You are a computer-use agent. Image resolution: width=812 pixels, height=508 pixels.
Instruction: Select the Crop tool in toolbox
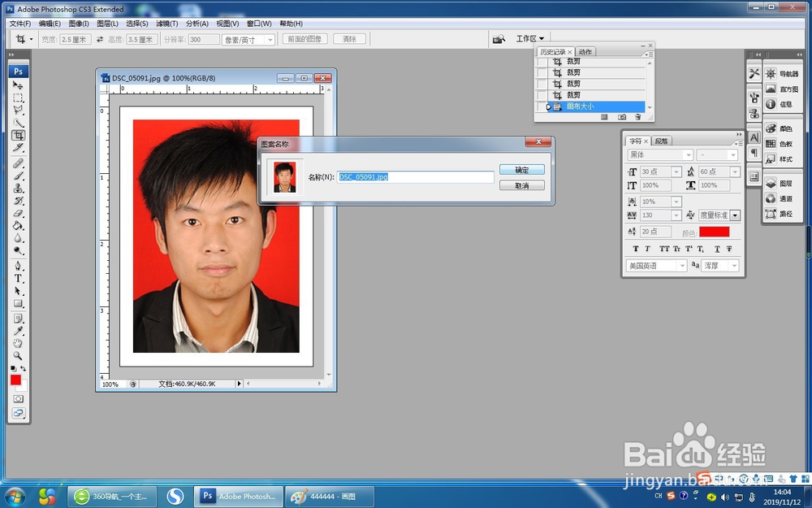[x=18, y=135]
